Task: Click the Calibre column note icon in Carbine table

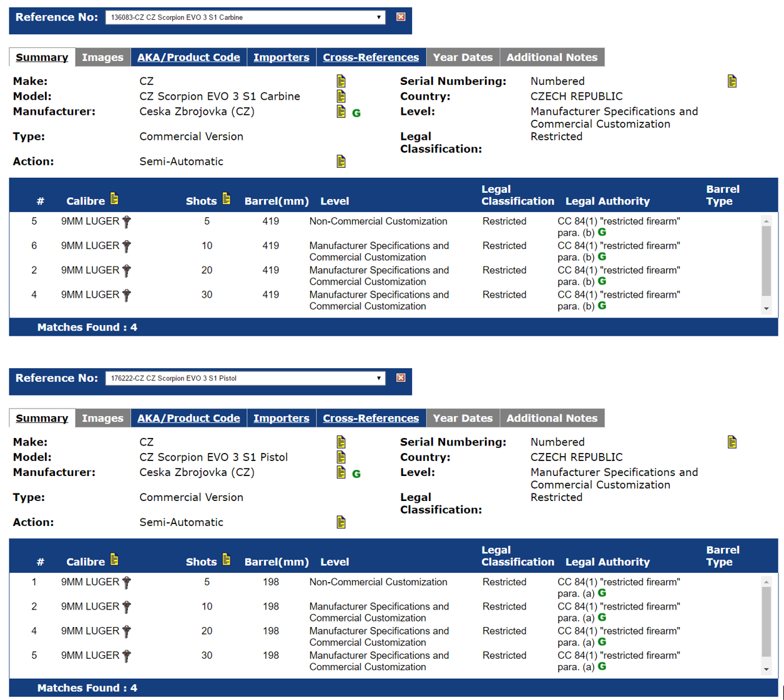Action: click(x=114, y=199)
